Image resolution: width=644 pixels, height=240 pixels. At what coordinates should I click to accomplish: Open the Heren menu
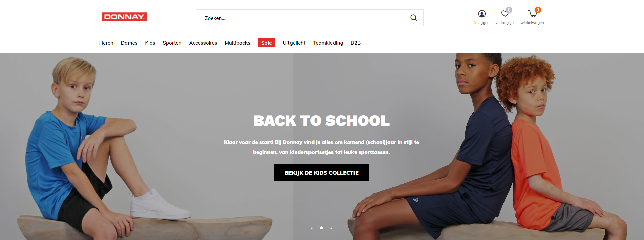106,43
